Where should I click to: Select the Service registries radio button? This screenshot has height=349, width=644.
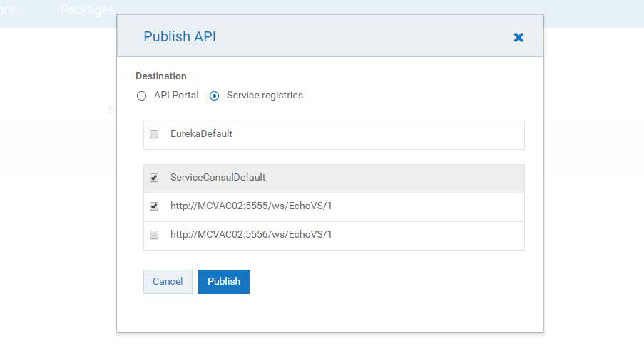(x=214, y=96)
